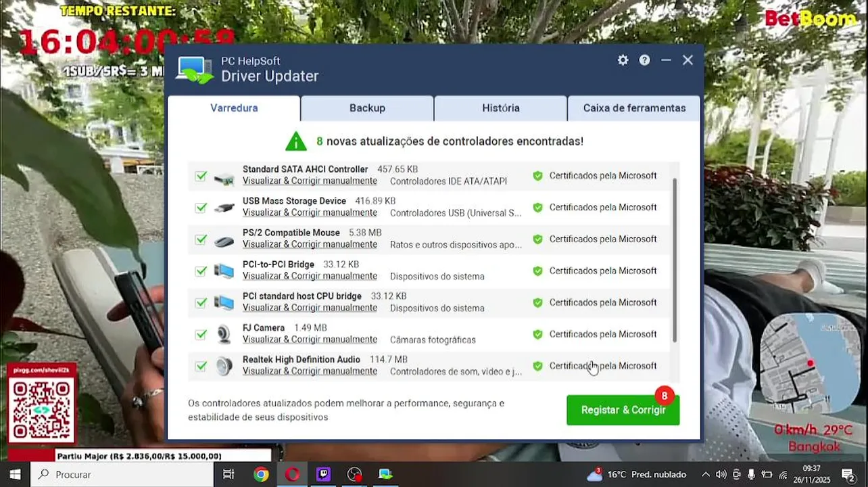
Task: Click 'Visualizar & Corrigir manualmente' for PS/2 Mouse
Action: pyautogui.click(x=310, y=245)
